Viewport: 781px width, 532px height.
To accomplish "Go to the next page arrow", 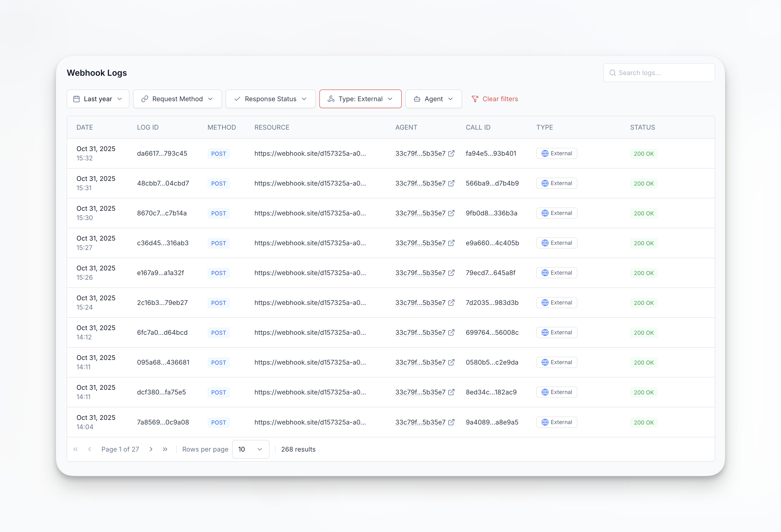I will pyautogui.click(x=151, y=449).
